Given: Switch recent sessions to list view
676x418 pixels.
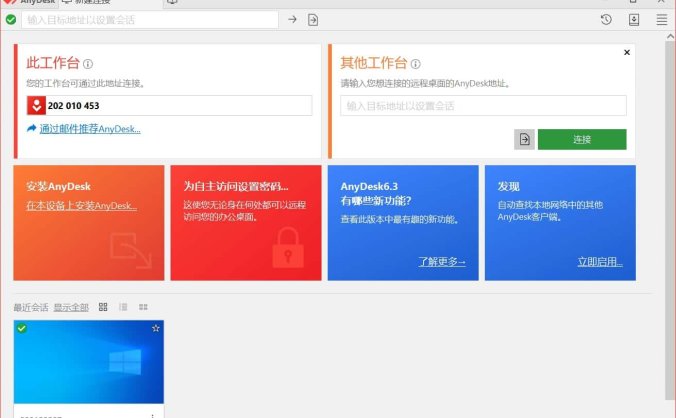Looking at the screenshot, I should 123,307.
